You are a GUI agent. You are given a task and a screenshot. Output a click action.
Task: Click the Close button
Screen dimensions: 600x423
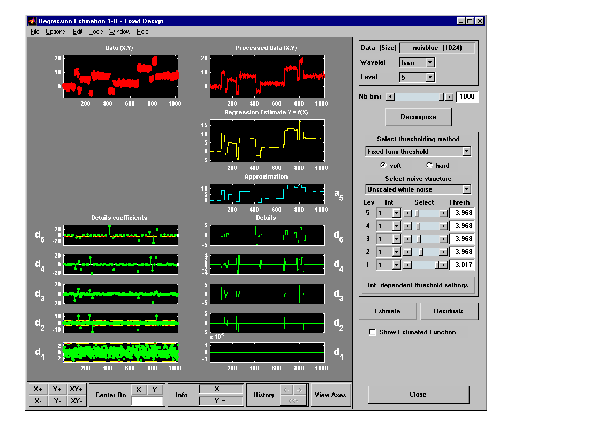tap(419, 394)
